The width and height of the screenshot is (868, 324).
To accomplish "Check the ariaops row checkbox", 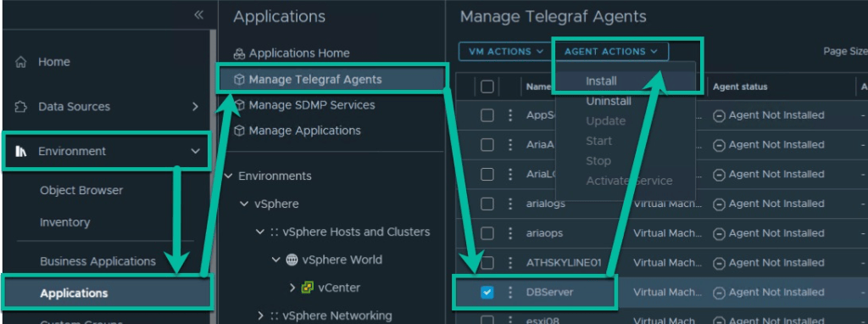I will [x=487, y=233].
